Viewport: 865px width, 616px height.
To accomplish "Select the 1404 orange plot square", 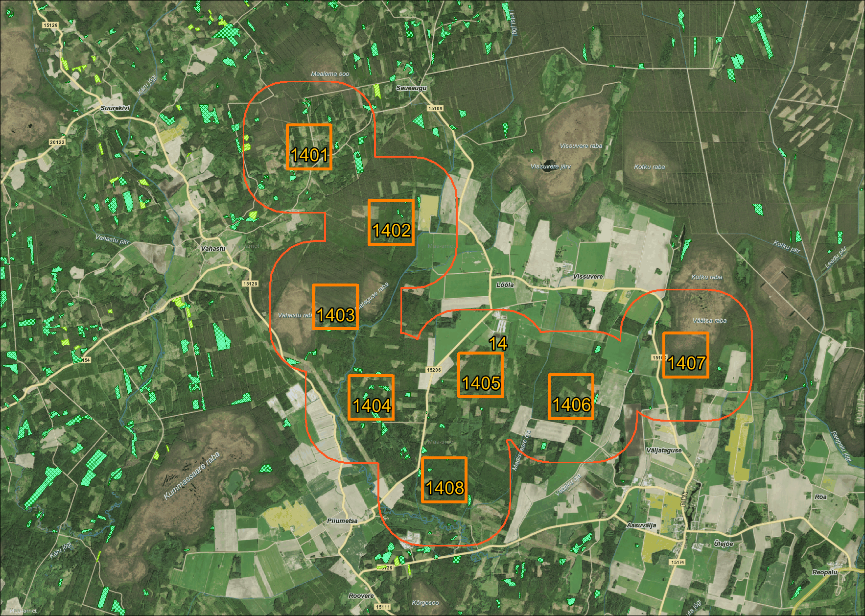I will 371,398.
